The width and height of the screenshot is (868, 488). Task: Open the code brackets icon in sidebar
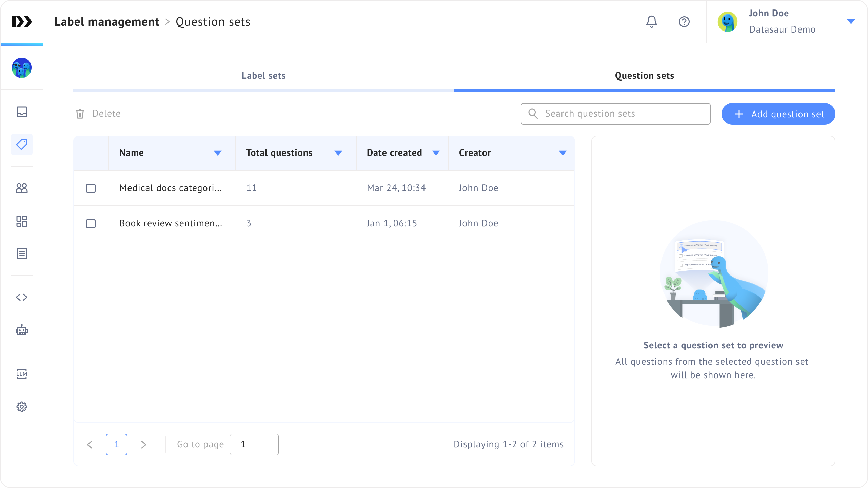(22, 297)
